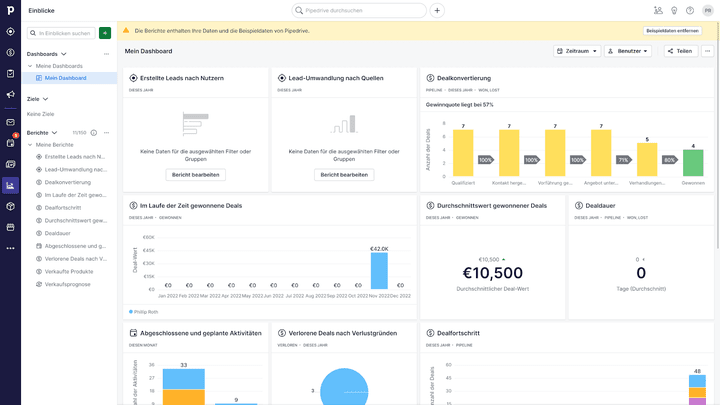The height and width of the screenshot is (405, 720).
Task: Collapse the Meine Berichte tree folder
Action: tap(30, 145)
